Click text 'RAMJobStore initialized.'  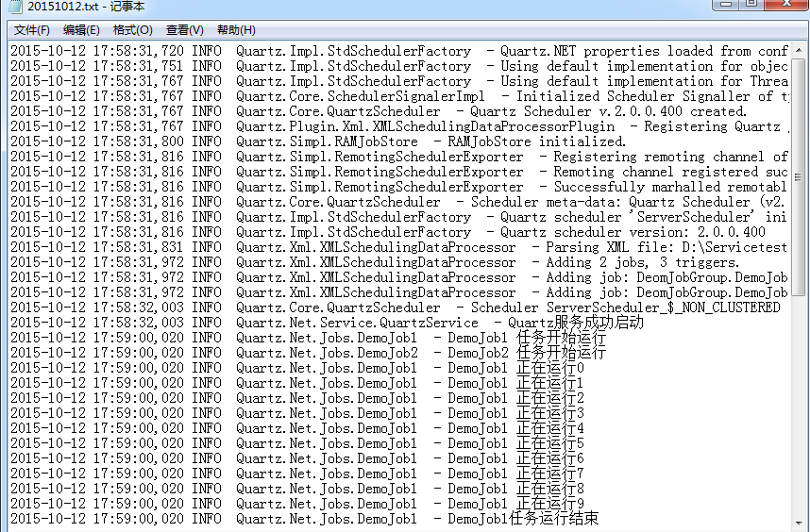[537, 141]
